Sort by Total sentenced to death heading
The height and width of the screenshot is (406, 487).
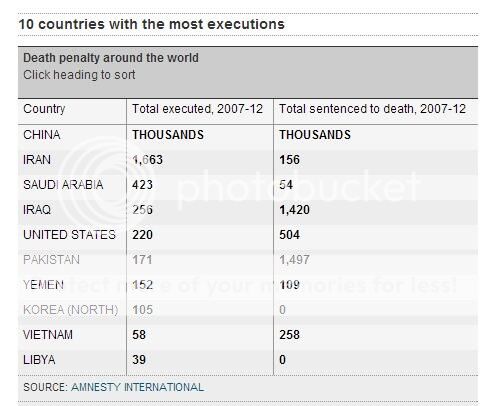[372, 109]
